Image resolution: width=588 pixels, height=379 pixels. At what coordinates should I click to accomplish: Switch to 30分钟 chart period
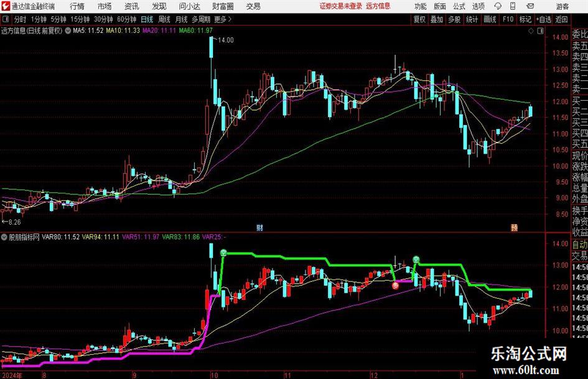[x=103, y=19]
